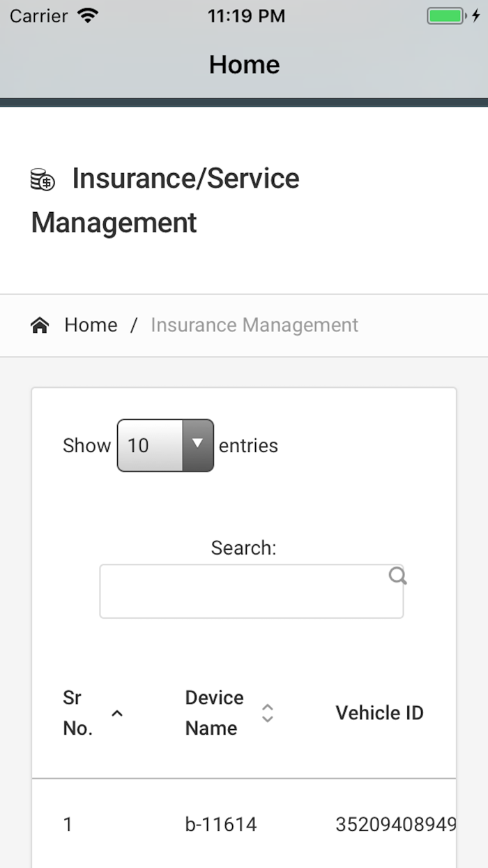
Task: Select the Vehicle ID column header
Action: [x=379, y=712]
